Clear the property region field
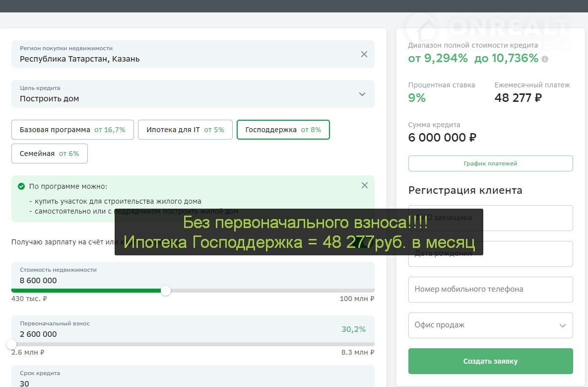 (x=364, y=54)
